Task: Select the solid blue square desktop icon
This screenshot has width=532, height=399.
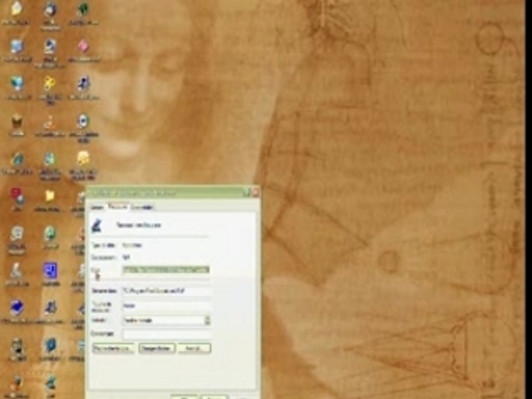Action: tap(50, 271)
